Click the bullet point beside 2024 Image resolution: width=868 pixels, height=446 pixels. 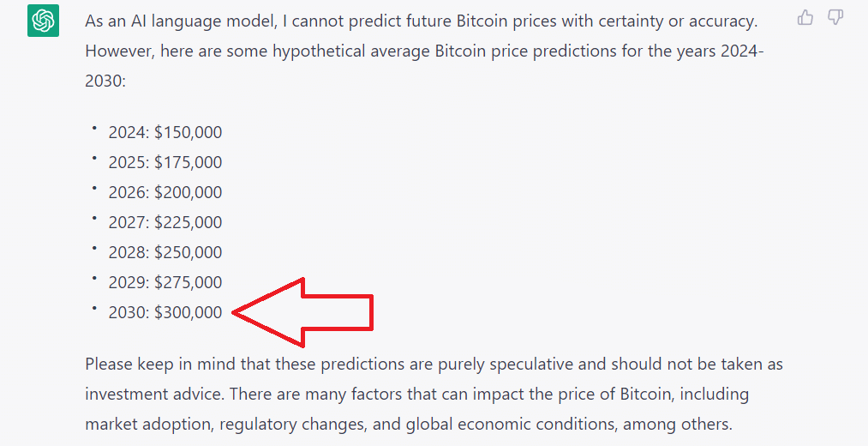click(x=93, y=129)
